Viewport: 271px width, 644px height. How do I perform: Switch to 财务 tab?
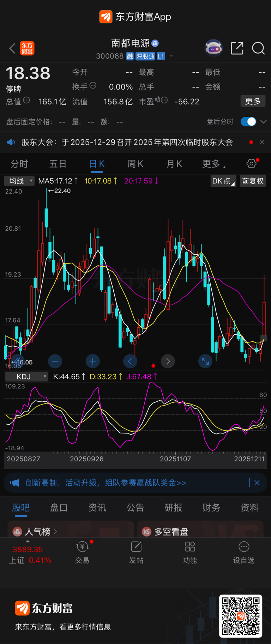coord(211,508)
